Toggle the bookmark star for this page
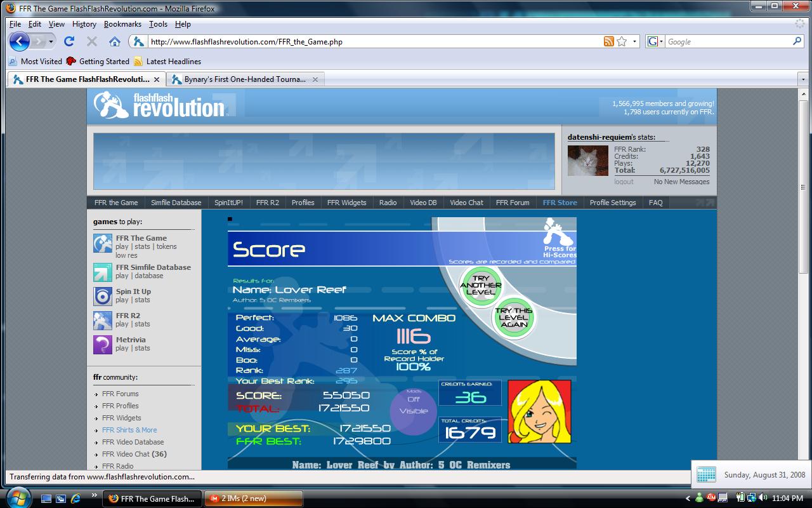 coord(622,42)
